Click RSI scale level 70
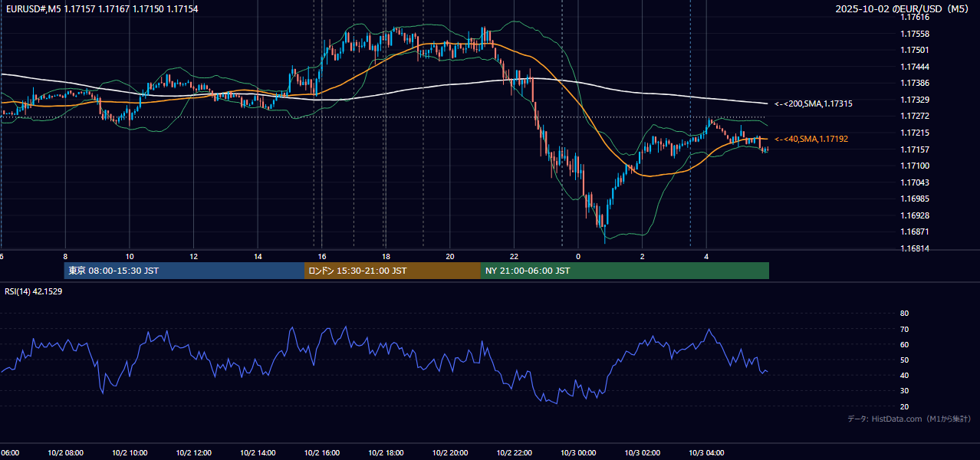 click(x=904, y=329)
